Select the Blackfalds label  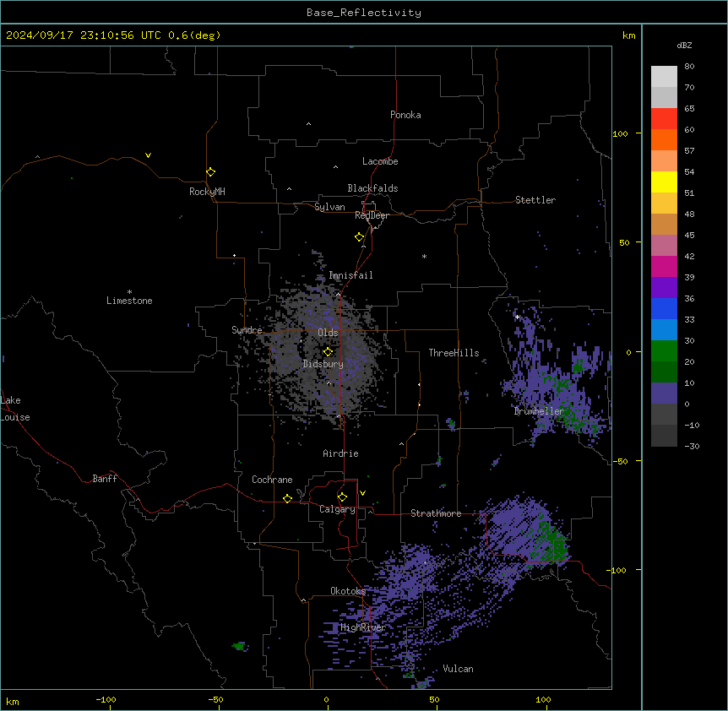[372, 188]
